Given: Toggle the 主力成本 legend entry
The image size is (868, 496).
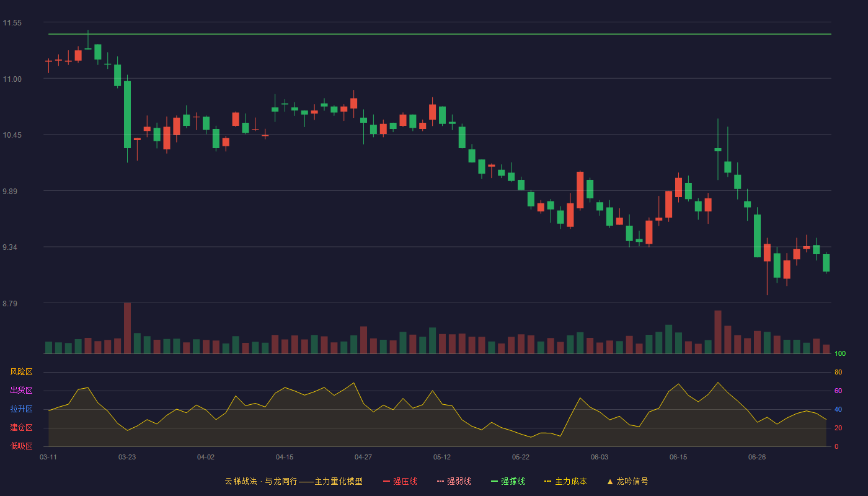Looking at the screenshot, I should point(565,481).
